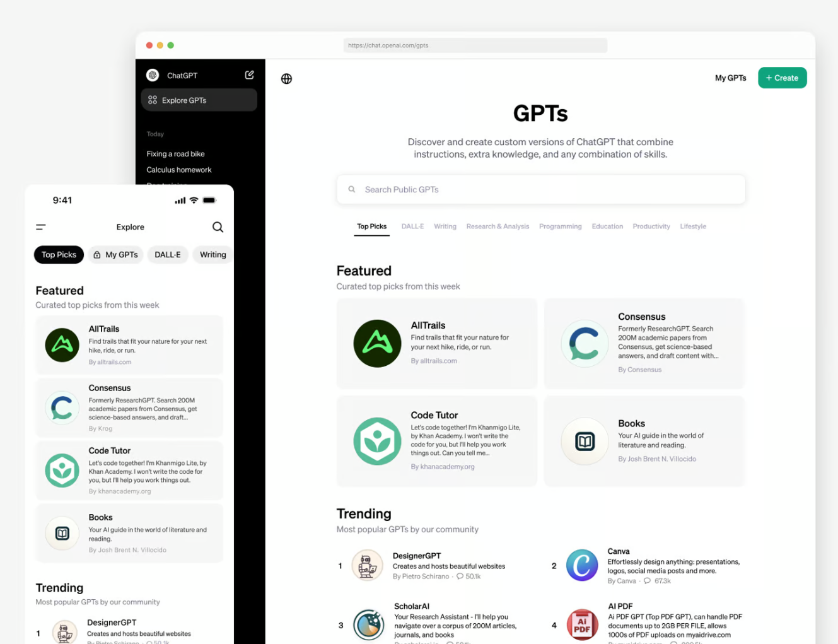Click the Search Public GPTs field

(x=540, y=189)
